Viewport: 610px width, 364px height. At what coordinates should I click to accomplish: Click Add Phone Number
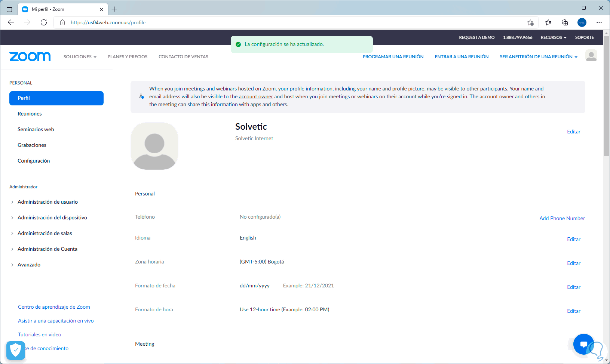coord(562,218)
